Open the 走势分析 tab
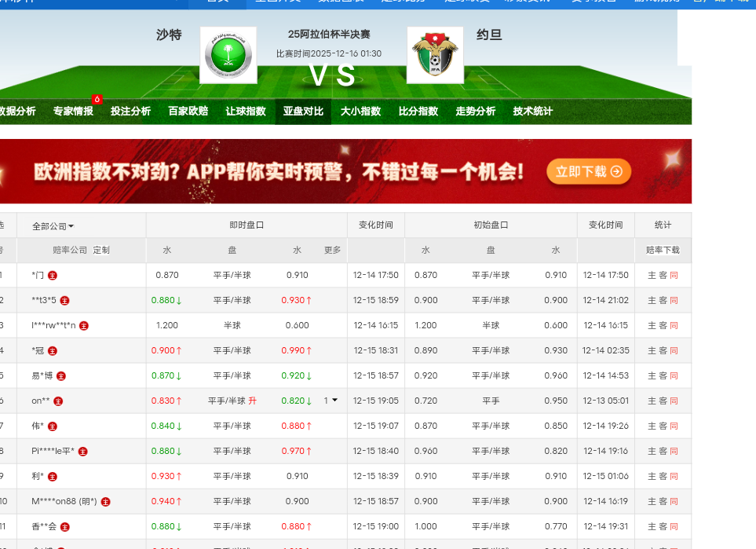756x549 pixels. coord(476,112)
